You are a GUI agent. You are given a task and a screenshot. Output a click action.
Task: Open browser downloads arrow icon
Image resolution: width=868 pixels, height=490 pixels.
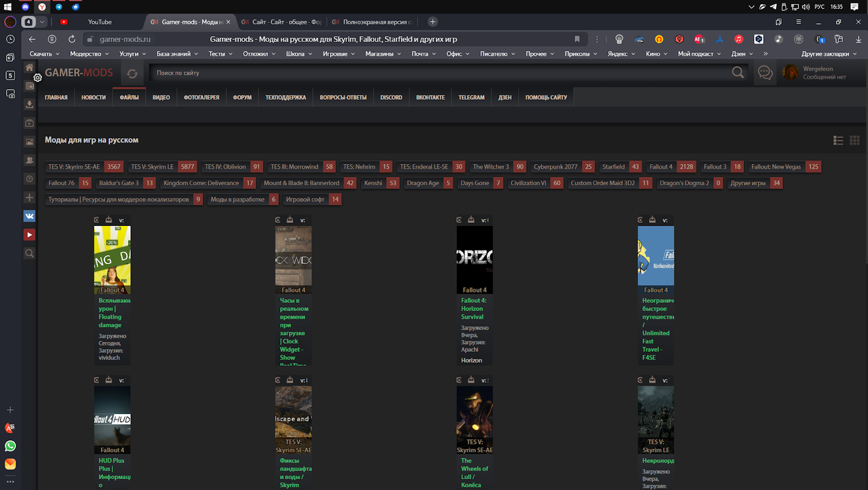857,39
